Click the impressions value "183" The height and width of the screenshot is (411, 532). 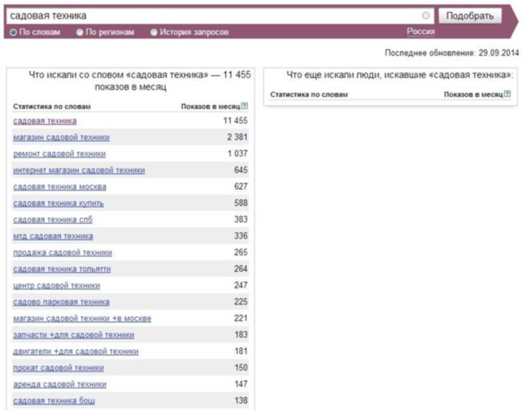tap(240, 335)
